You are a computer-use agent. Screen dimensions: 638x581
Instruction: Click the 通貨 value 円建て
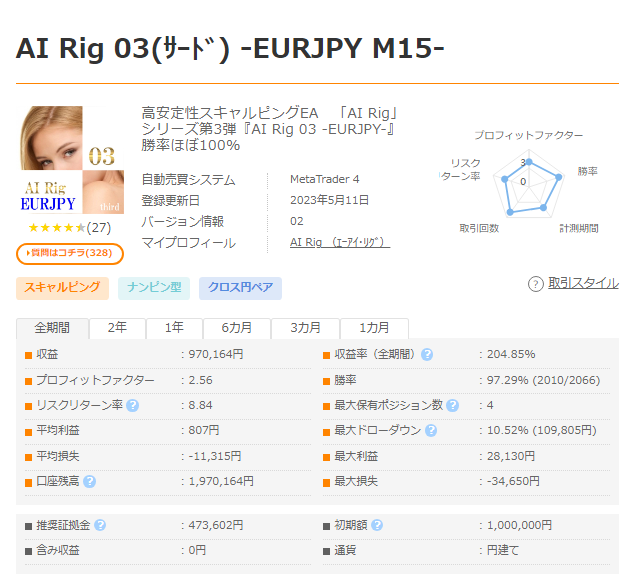[x=503, y=550]
